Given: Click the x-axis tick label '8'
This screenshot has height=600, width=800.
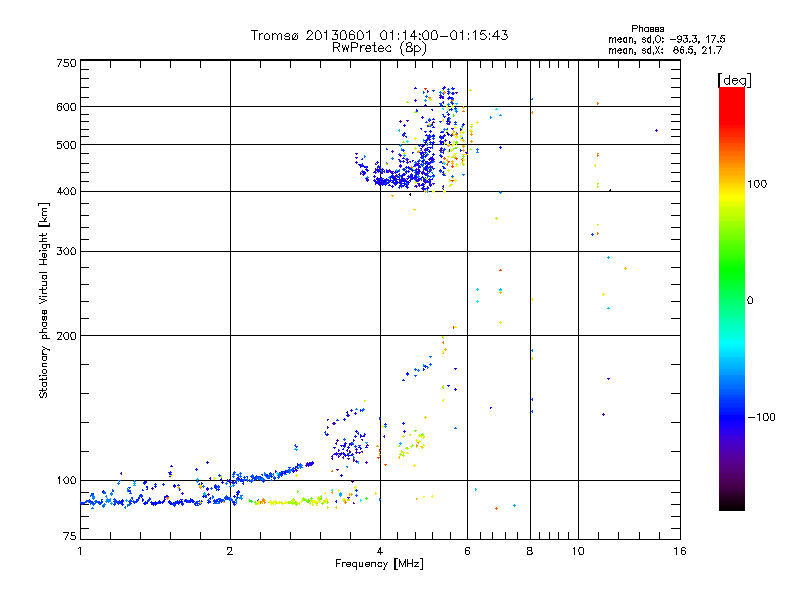Looking at the screenshot, I should coord(530,551).
